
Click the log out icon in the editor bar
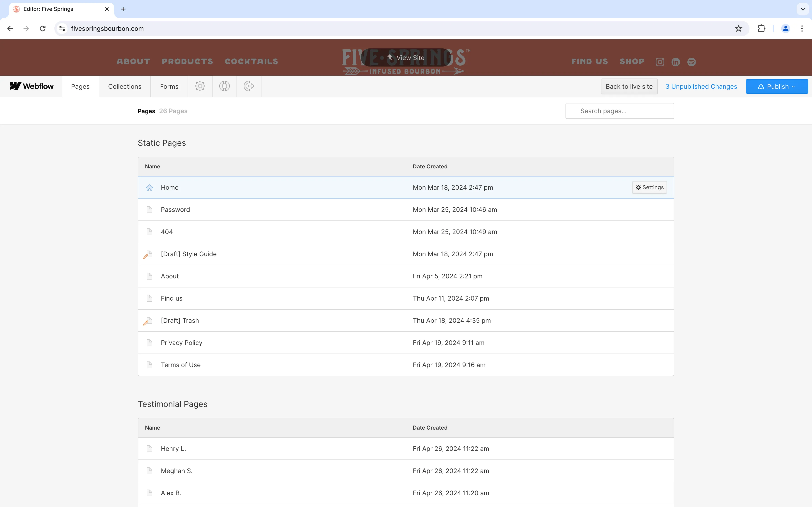pyautogui.click(x=249, y=86)
